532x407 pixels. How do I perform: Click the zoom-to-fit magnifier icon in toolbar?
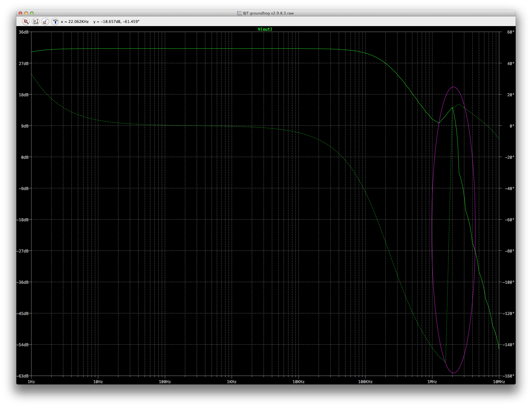click(26, 21)
